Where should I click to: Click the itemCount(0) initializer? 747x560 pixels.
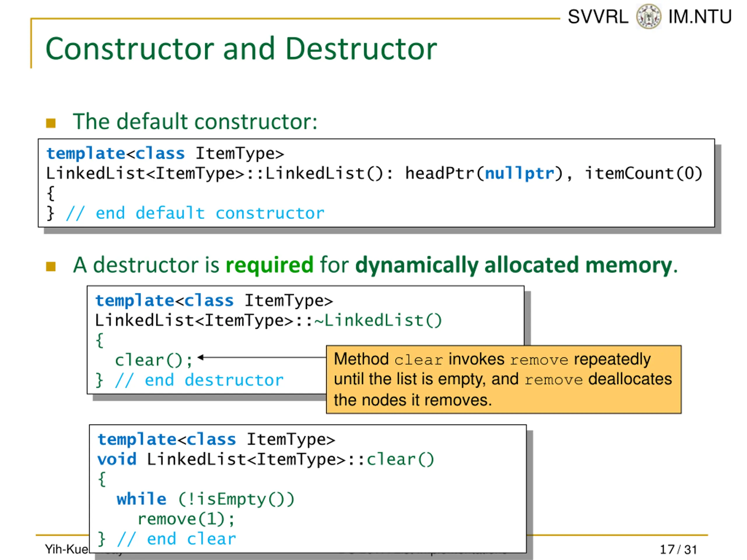coord(644,174)
